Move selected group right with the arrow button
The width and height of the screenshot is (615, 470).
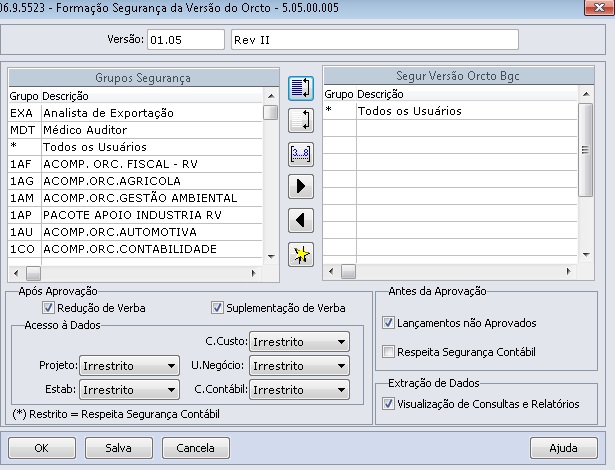(x=301, y=186)
